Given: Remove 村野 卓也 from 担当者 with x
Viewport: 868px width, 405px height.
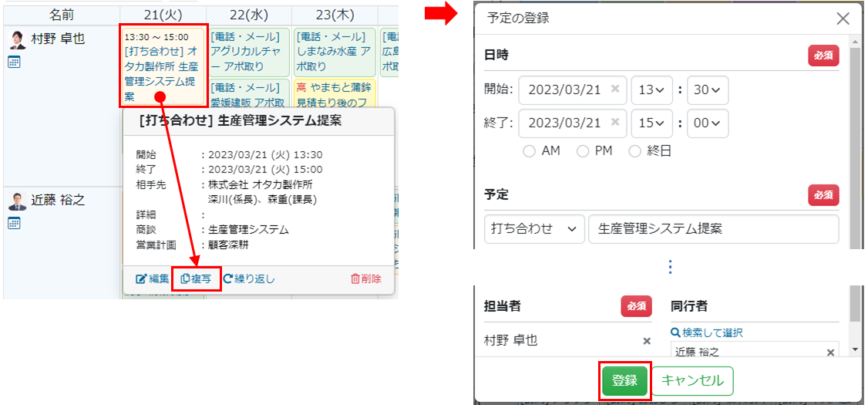Looking at the screenshot, I should click(646, 341).
